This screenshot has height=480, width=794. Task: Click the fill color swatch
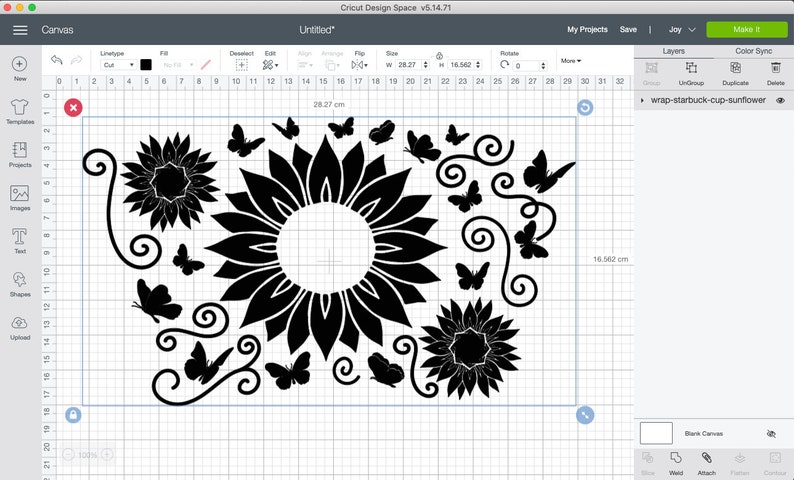point(206,65)
